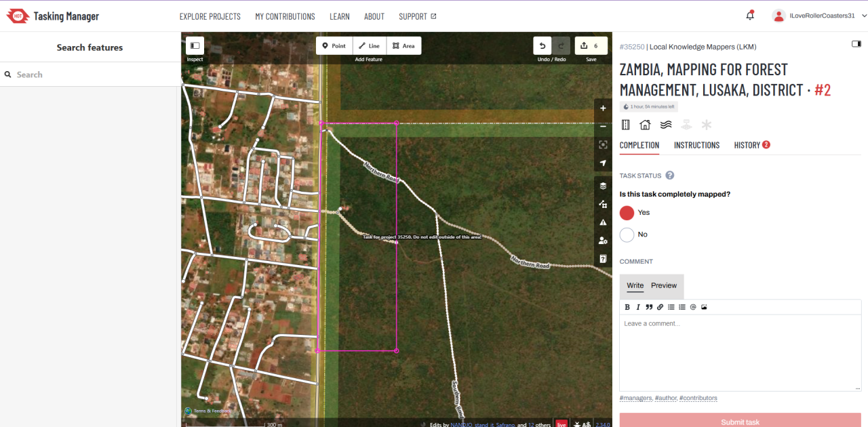The width and height of the screenshot is (868, 427).
Task: Click the Redo arrow button
Action: point(561,45)
